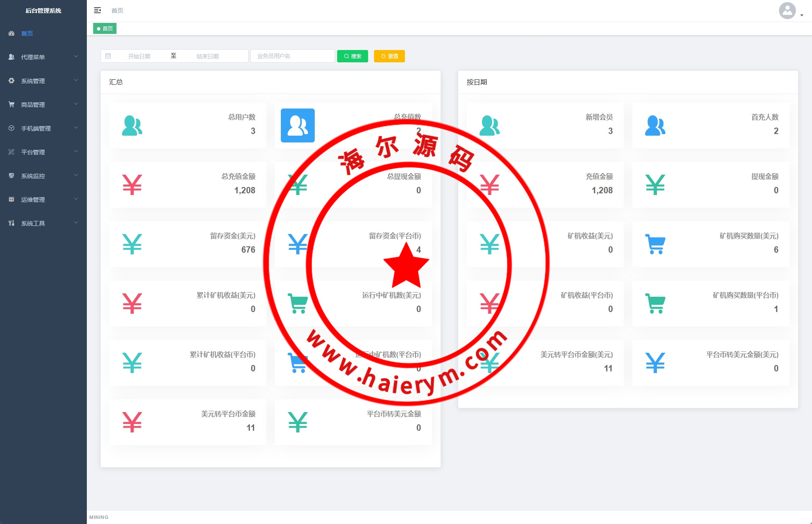Open the account dropdown arrow beside avatar
Image resolution: width=812 pixels, height=524 pixels.
[x=802, y=15]
